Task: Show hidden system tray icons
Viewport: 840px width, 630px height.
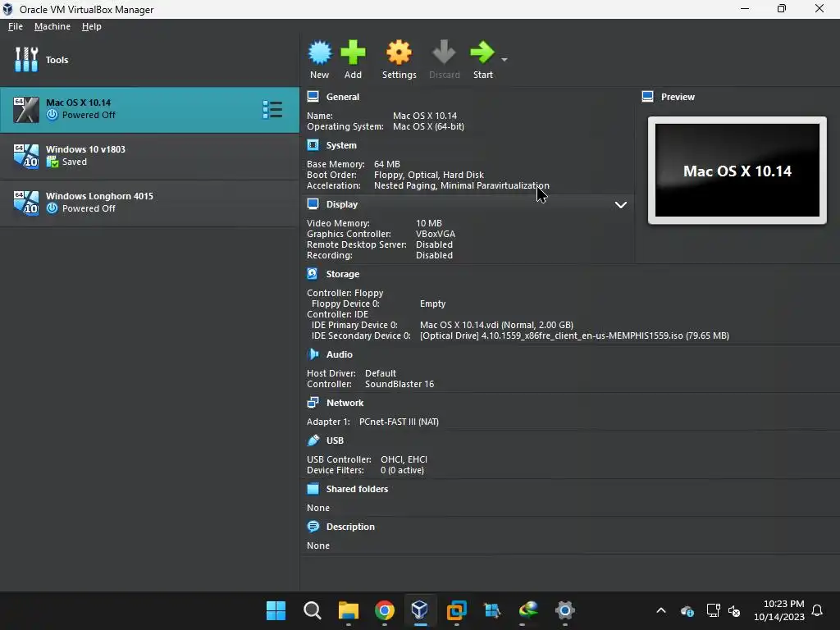Action: coord(661,610)
